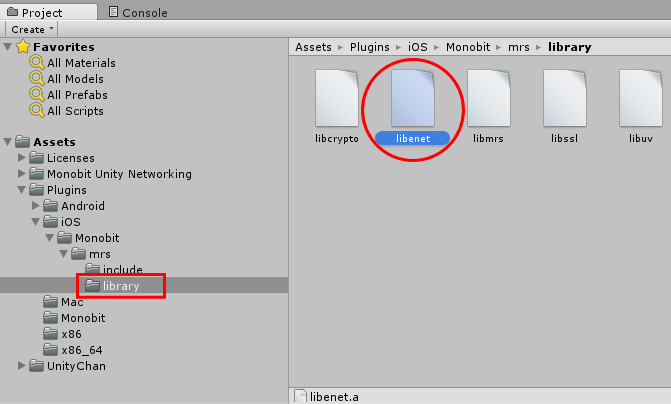Collapse the iOS folder arrow
The height and width of the screenshot is (404, 671).
coord(36,222)
